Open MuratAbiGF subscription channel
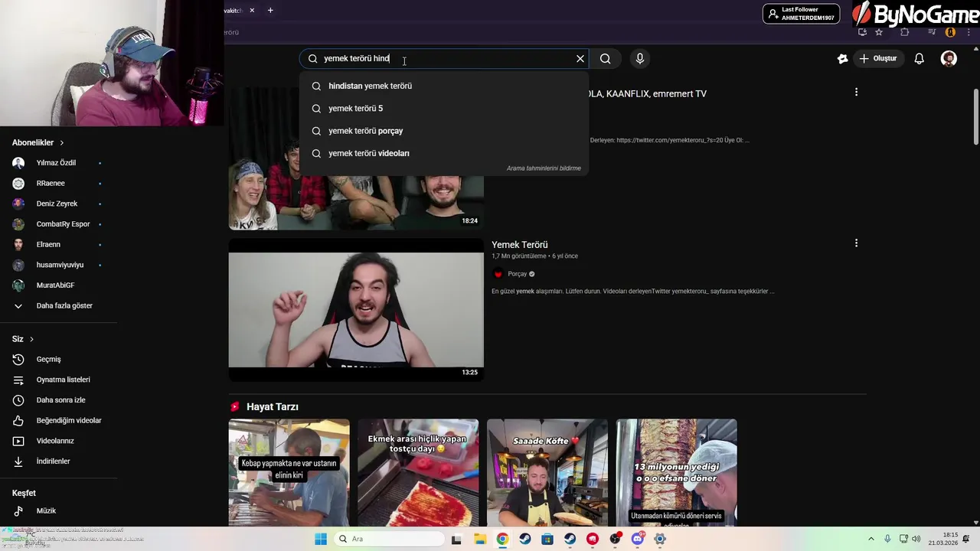Screen dimensions: 980x551 point(55,285)
